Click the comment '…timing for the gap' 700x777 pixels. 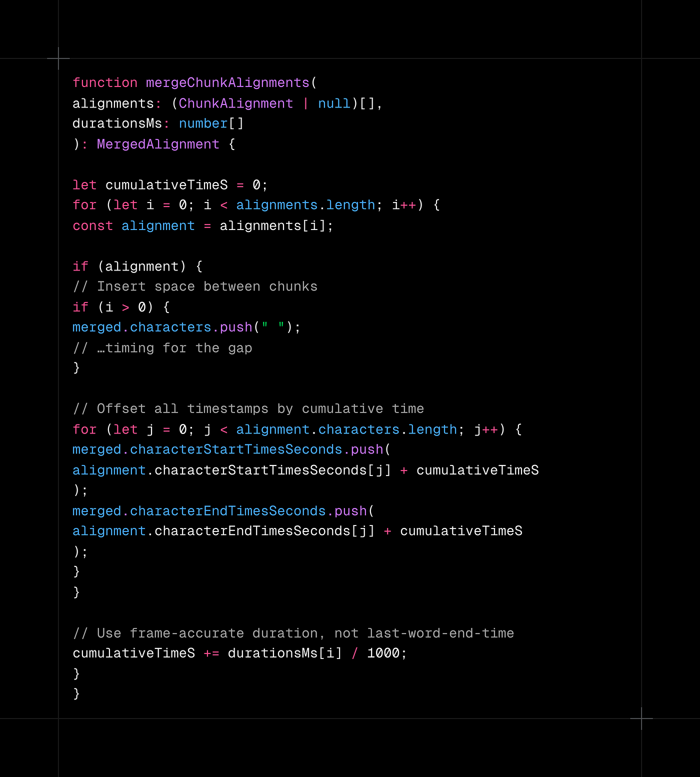point(162,348)
